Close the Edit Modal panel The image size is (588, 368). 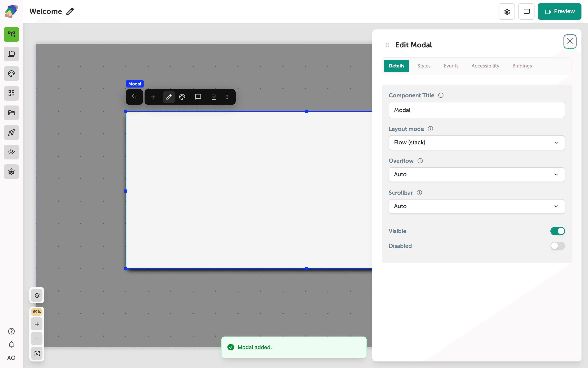tap(570, 41)
